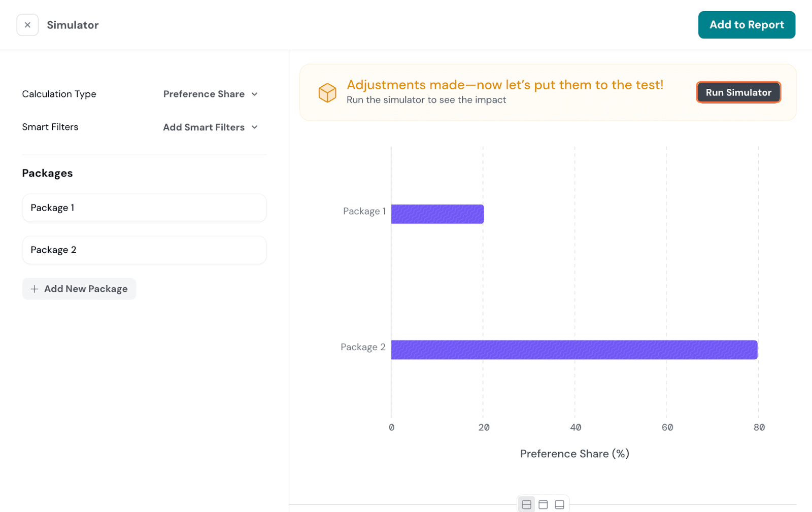The height and width of the screenshot is (512, 812).
Task: Open the Add Smart Filters chevron
Action: 255,127
